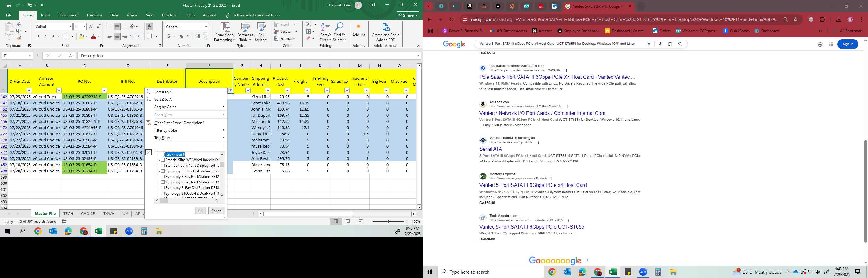Open the red Font Color button
This screenshot has width=868, height=278.
point(94,36)
